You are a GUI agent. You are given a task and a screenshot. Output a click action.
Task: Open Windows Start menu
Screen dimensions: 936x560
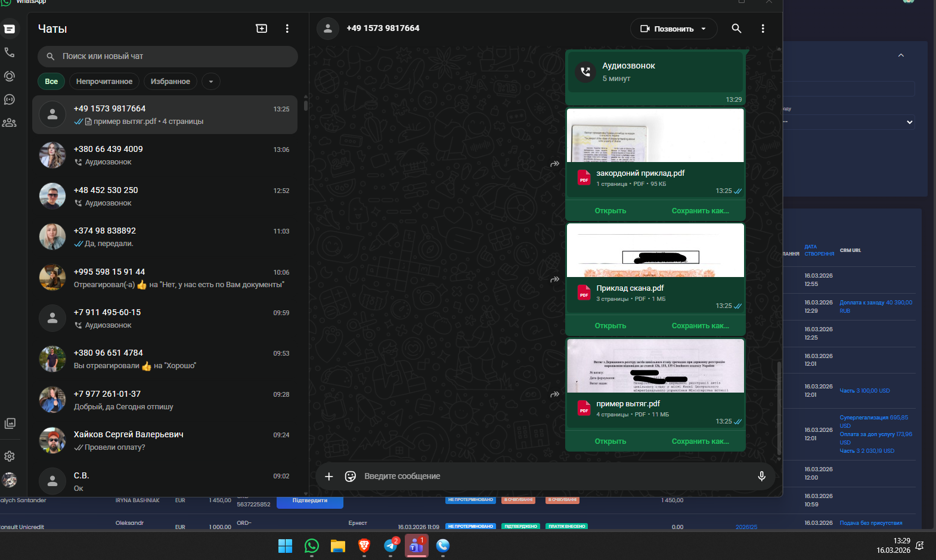click(286, 546)
